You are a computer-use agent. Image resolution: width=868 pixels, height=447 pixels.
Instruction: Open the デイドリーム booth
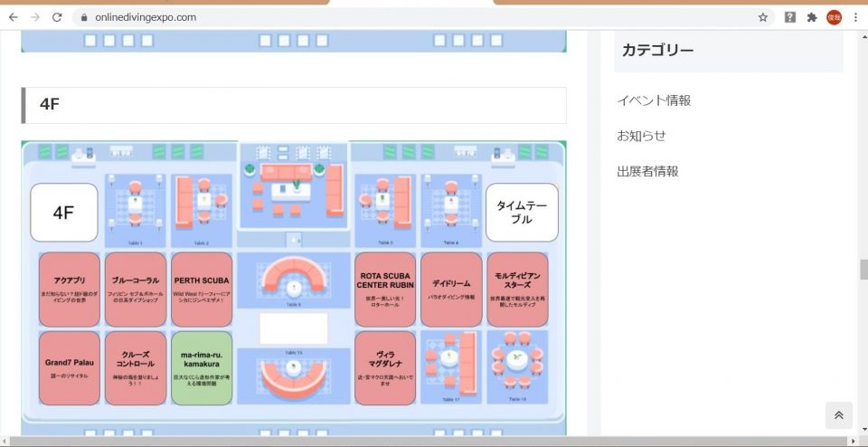pos(451,290)
